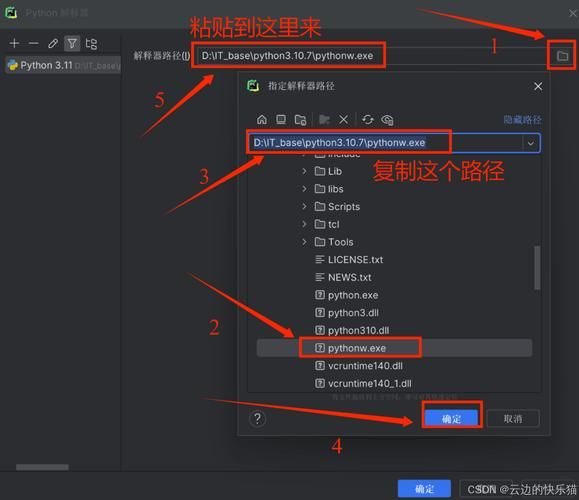Click the delete X toolbar icon
579x500 pixels.
pyautogui.click(x=343, y=120)
